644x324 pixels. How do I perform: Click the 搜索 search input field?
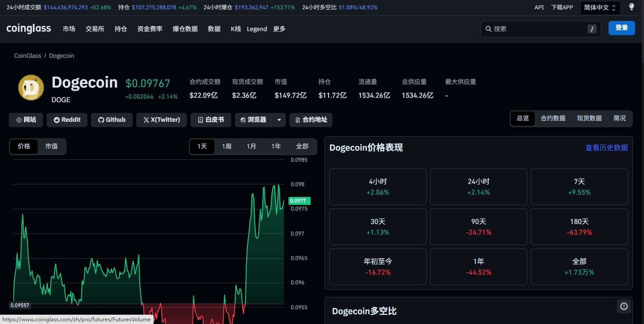point(537,29)
